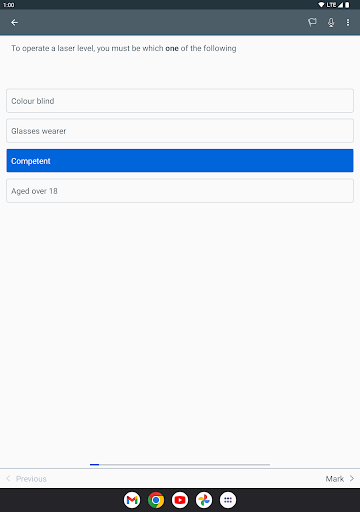
Task: Open the app drawer grid icon
Action: click(x=228, y=500)
